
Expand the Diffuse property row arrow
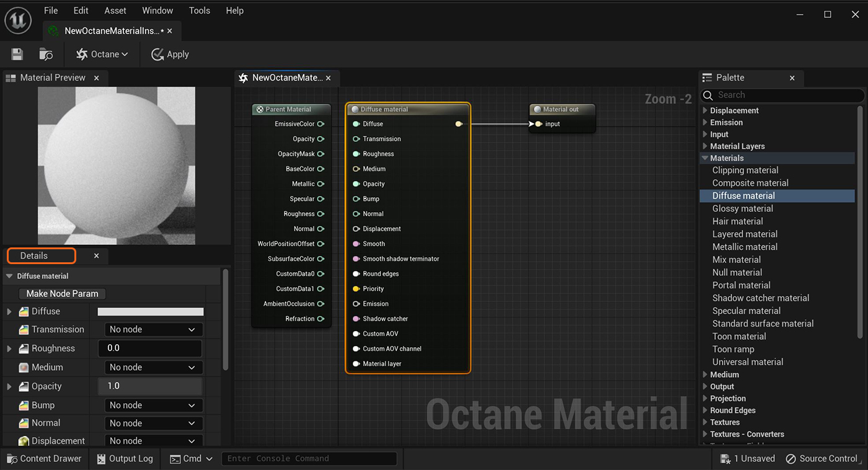click(x=9, y=311)
